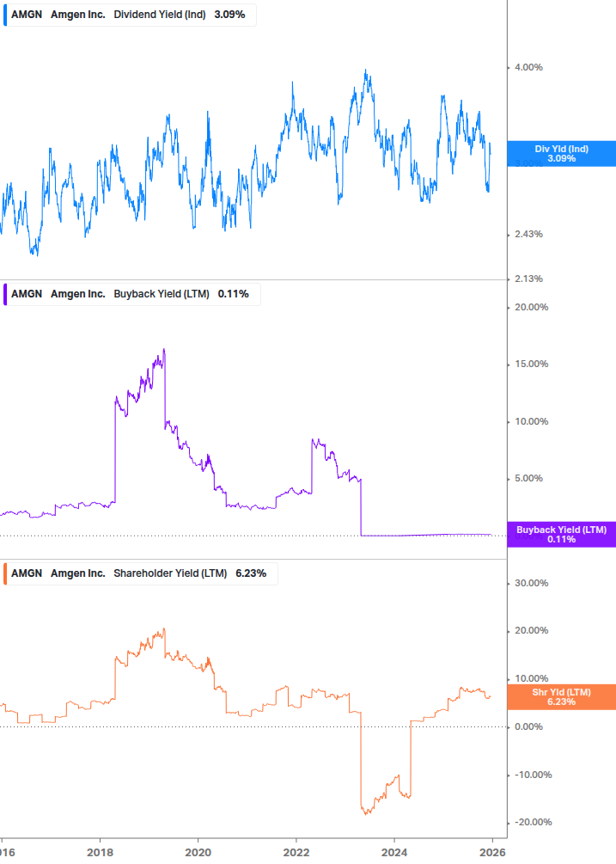Click the 2022 label on the time axis
This screenshot has height=864, width=616.
point(296,853)
